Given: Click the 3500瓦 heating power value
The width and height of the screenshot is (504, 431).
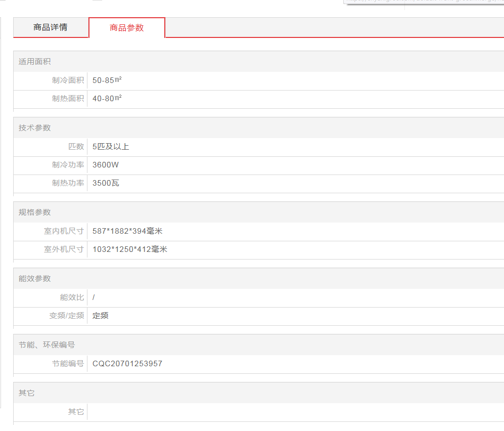Looking at the screenshot, I should click(106, 183).
